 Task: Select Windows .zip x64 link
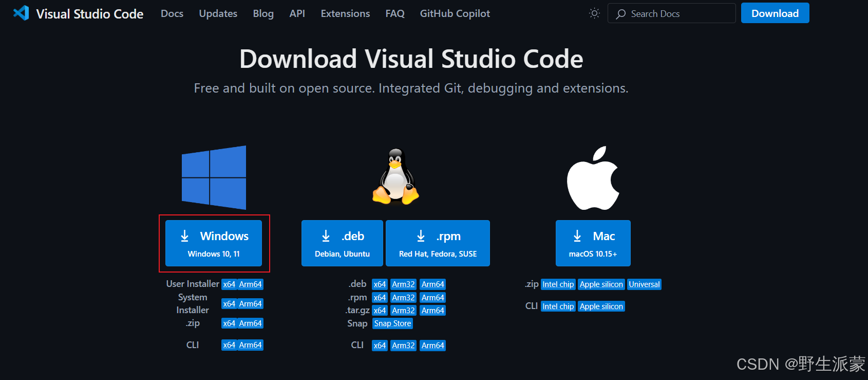229,323
